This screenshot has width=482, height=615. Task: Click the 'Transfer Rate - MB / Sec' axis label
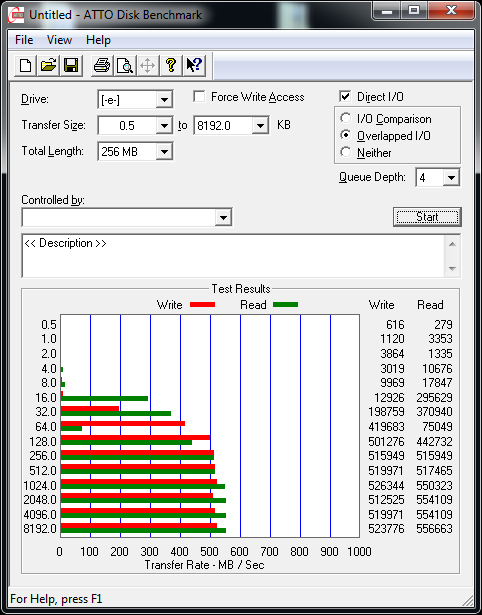(204, 565)
